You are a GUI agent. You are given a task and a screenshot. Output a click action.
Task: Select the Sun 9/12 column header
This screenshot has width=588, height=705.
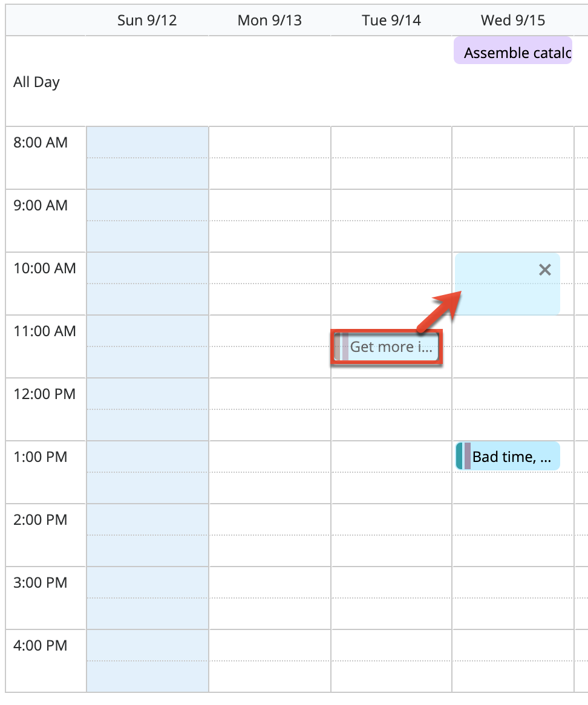tap(147, 21)
